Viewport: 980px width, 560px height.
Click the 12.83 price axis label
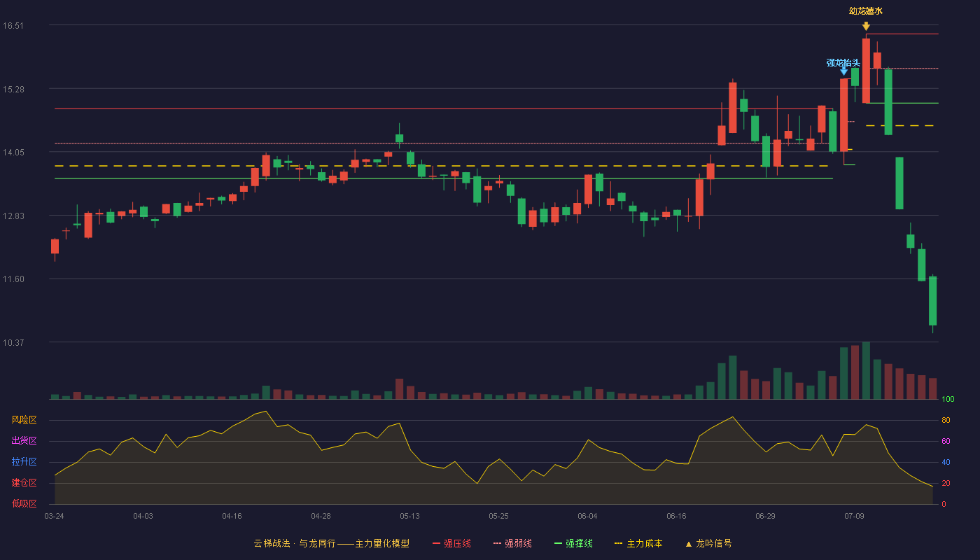(13, 216)
